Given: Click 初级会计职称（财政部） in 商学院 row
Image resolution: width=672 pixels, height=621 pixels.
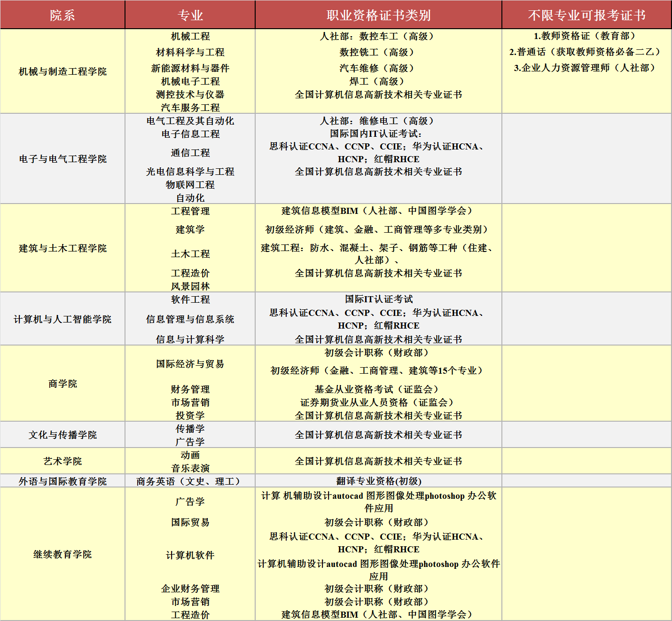Looking at the screenshot, I should 378,353.
